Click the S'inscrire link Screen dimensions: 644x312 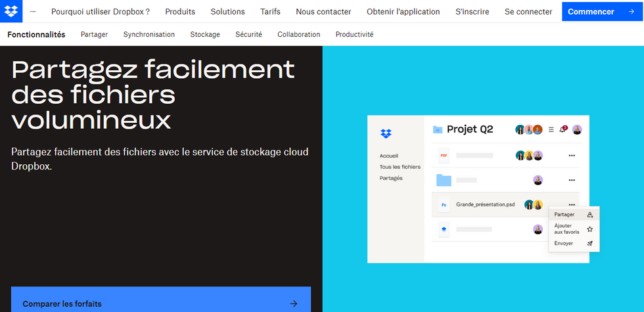click(472, 12)
